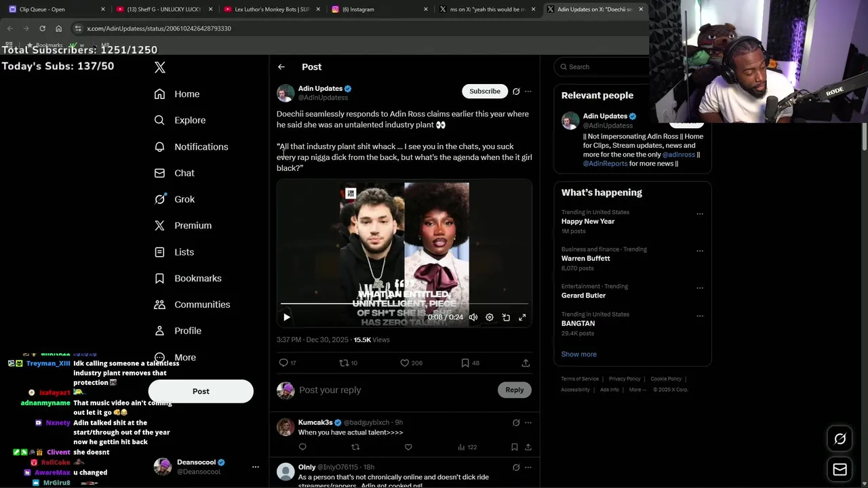Click Grok icon on Kumcak3s reply

click(x=516, y=422)
